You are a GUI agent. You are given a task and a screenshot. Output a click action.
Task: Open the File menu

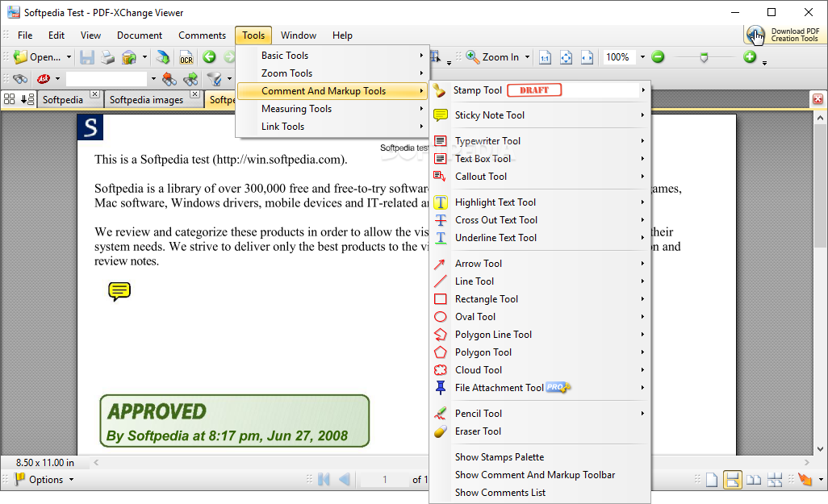(25, 35)
